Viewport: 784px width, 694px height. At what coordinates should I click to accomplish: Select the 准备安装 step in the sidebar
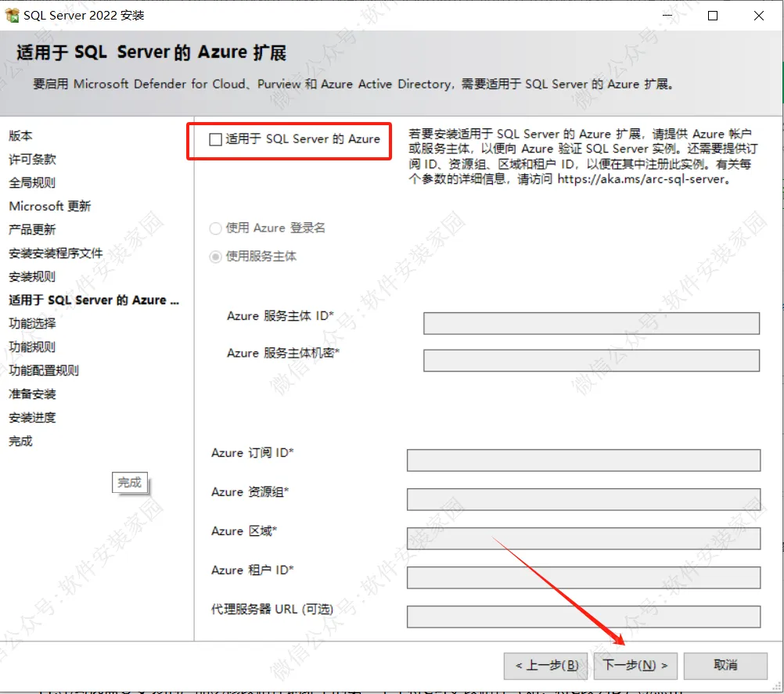click(32, 394)
